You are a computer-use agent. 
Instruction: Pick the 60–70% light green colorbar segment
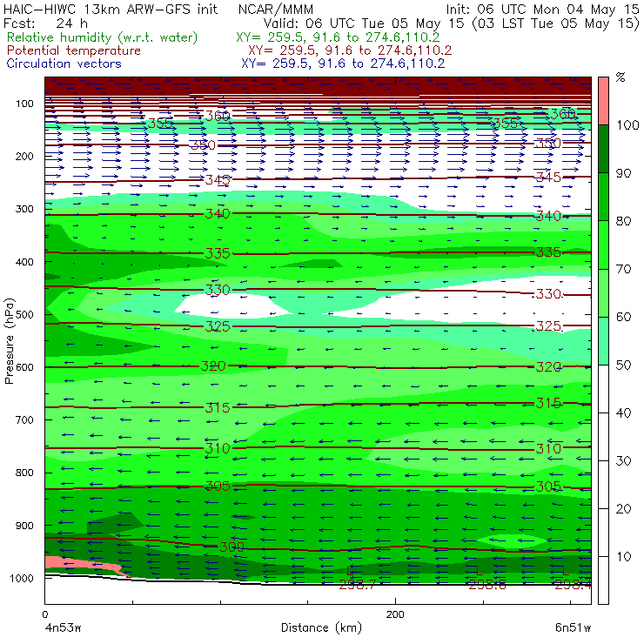(603, 292)
